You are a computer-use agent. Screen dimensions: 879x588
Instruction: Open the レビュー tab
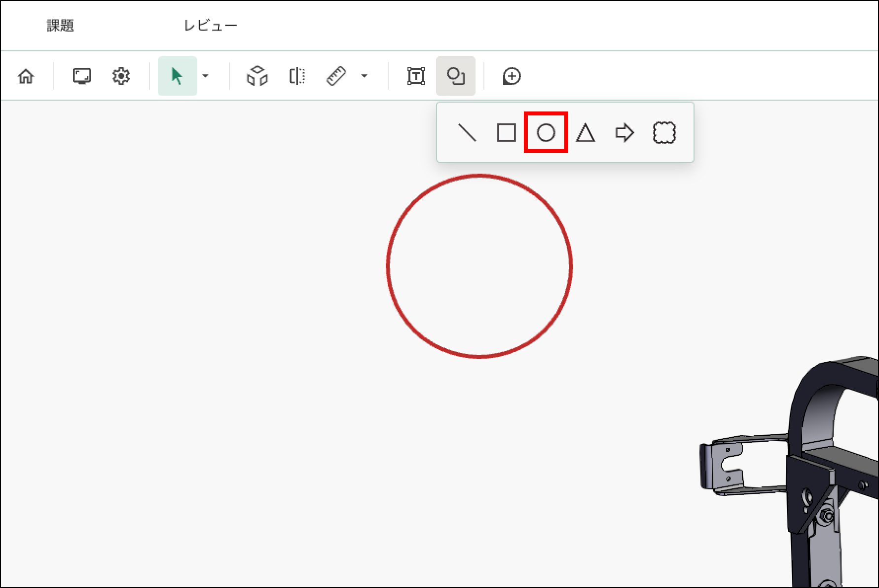[211, 26]
